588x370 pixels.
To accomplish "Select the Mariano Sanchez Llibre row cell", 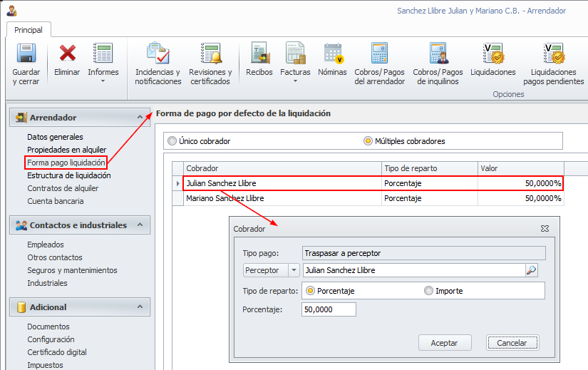I will click(282, 198).
